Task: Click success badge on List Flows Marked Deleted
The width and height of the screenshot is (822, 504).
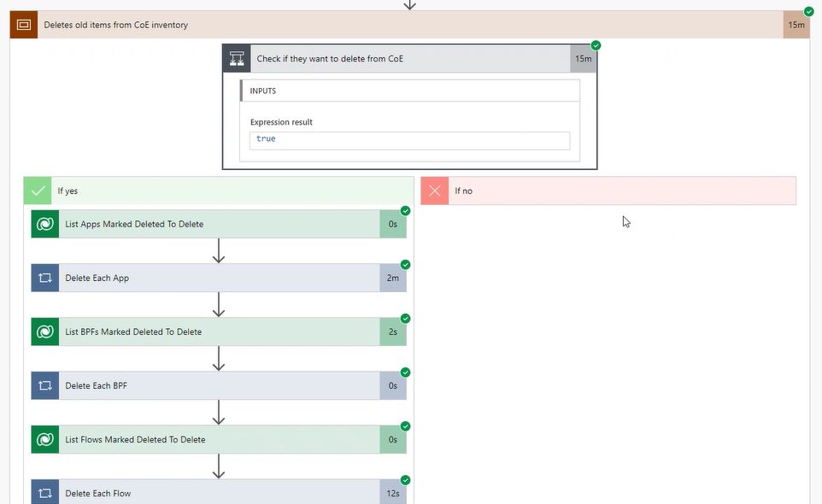Action: click(405, 426)
